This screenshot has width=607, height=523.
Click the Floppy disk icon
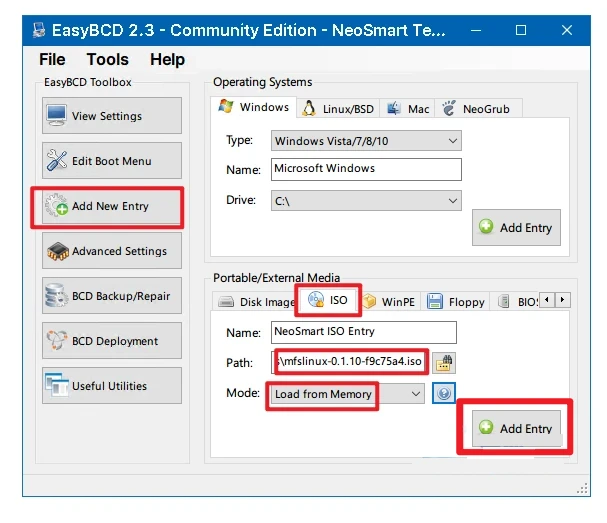[x=435, y=301]
